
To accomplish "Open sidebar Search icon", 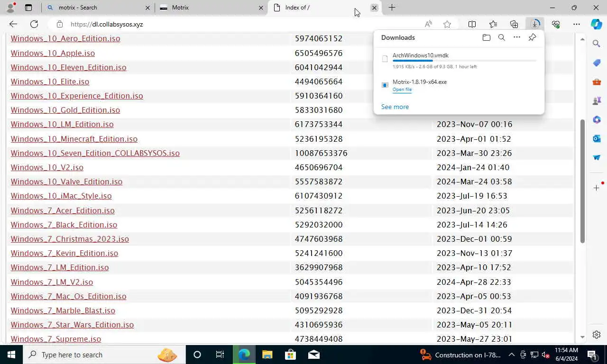I will click(x=597, y=44).
